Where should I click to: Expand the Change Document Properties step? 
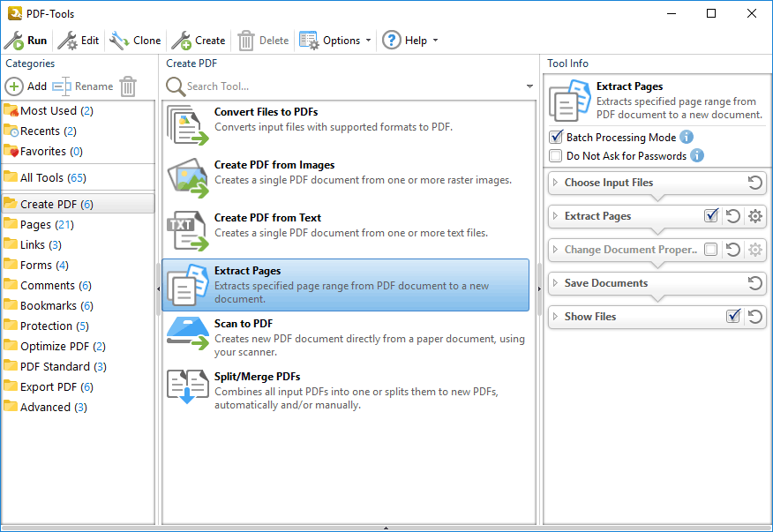555,250
